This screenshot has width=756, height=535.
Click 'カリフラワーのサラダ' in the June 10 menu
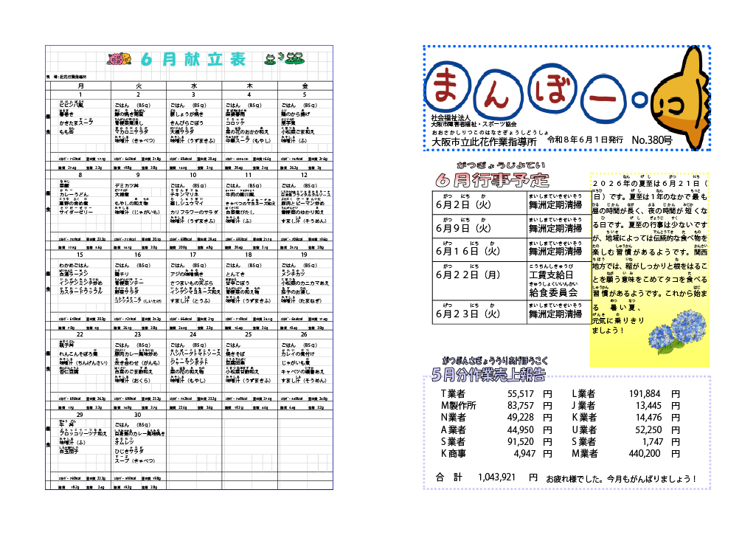click(x=194, y=212)
